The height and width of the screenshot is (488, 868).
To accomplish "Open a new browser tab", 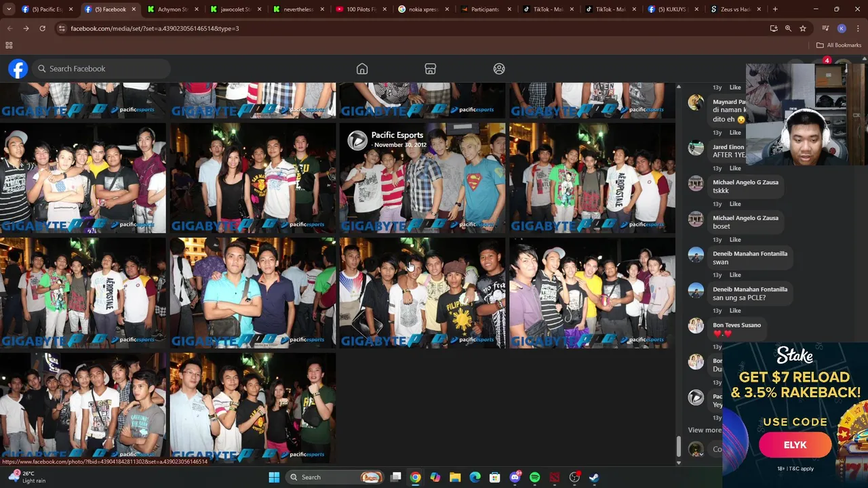I will [x=775, y=9].
